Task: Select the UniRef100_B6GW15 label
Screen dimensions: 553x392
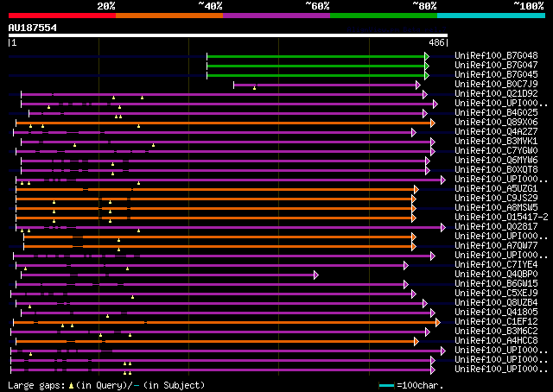Action: click(496, 284)
